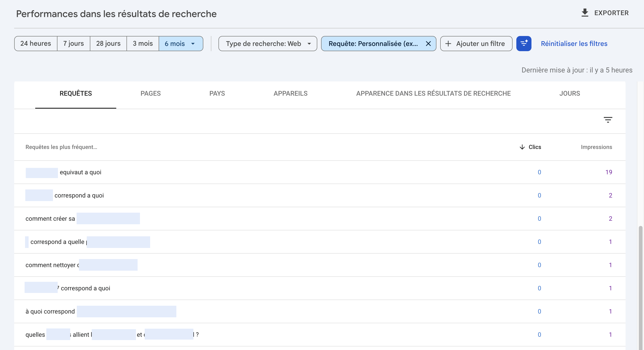Click Réinitialiser les filtres
644x350 pixels.
574,43
